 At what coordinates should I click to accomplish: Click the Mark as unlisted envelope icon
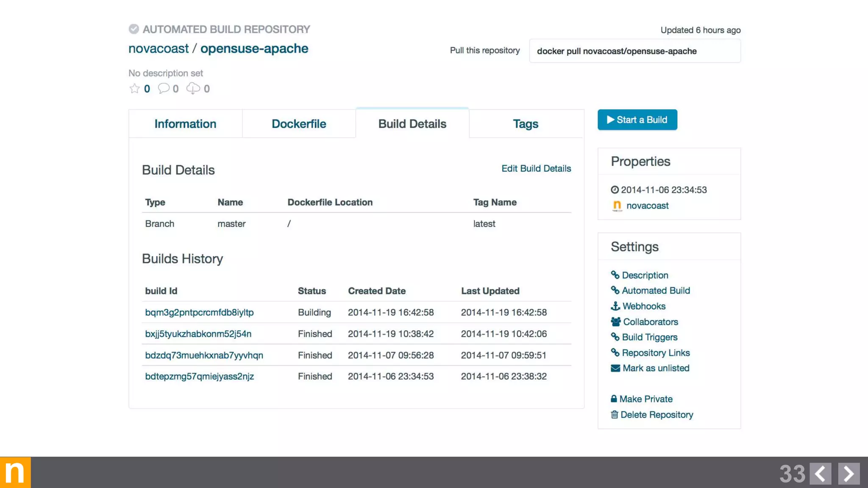click(x=615, y=368)
